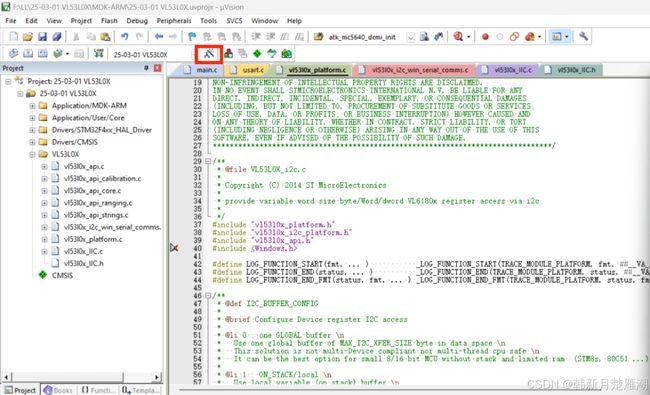This screenshot has height=395, width=650.
Task: Expand the Application/User/Core folder
Action: click(x=32, y=118)
